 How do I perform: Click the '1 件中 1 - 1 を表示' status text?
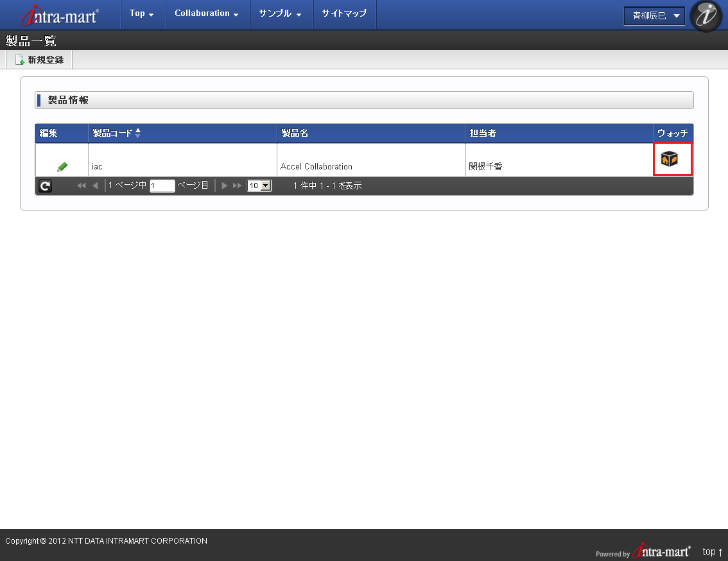(x=327, y=186)
